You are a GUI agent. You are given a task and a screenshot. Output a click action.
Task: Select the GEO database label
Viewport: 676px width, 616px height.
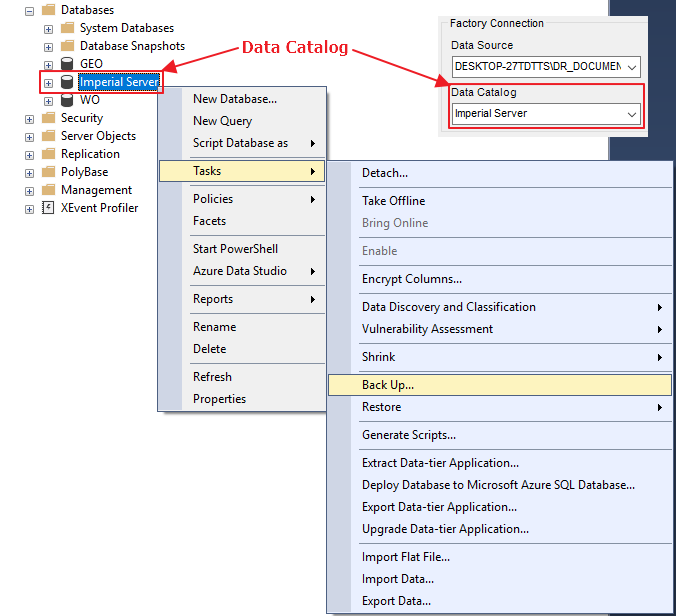click(91, 64)
